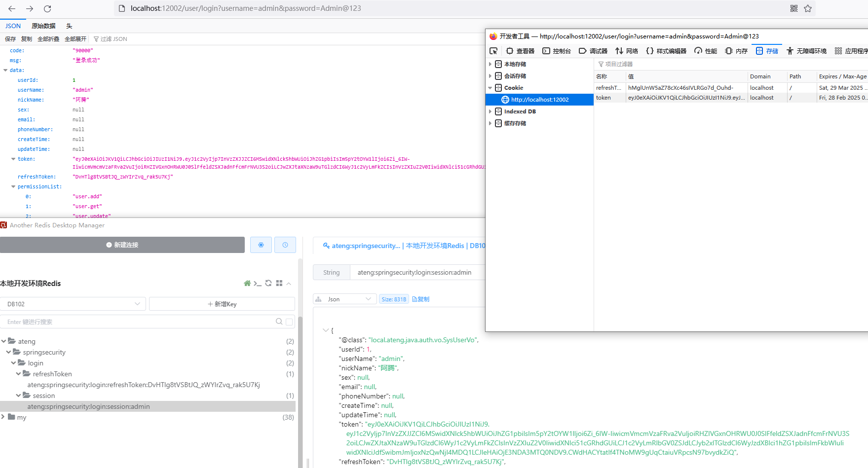Switch to the 原始数据 raw data tab
868x468 pixels.
[43, 26]
